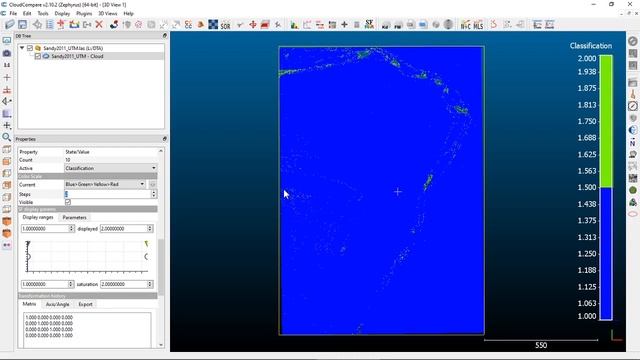This screenshot has height=360, width=640.
Task: Collapse the Sandy2011_UTM.las tree node
Action: coord(22,48)
